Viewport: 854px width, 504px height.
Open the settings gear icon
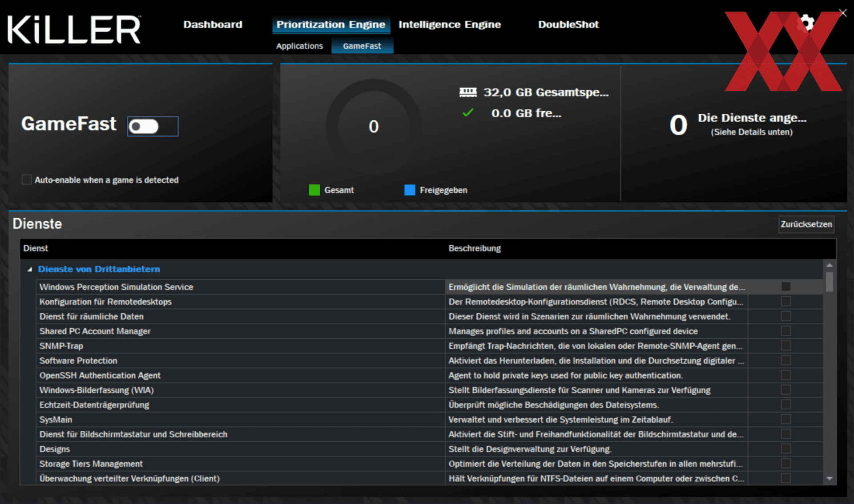coord(806,23)
